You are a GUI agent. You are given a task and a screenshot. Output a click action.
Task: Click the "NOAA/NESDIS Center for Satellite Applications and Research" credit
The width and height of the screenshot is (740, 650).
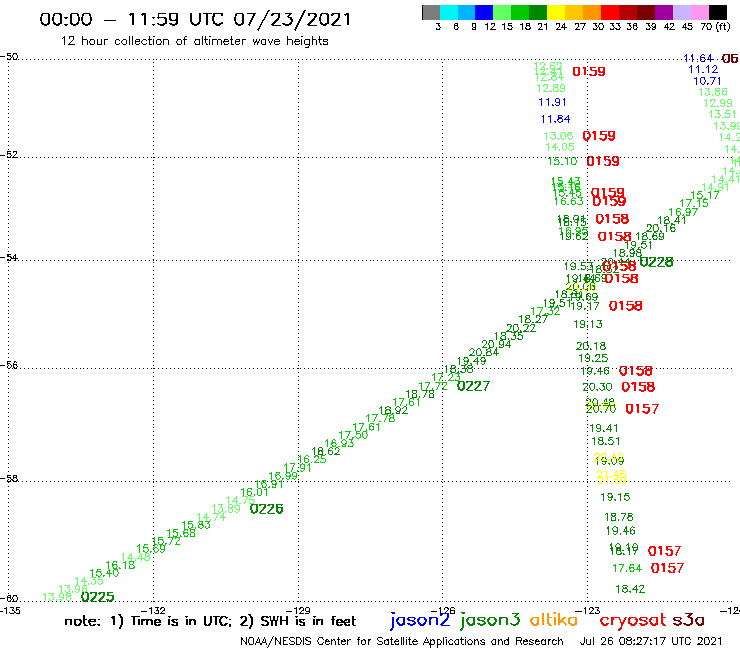click(x=402, y=642)
